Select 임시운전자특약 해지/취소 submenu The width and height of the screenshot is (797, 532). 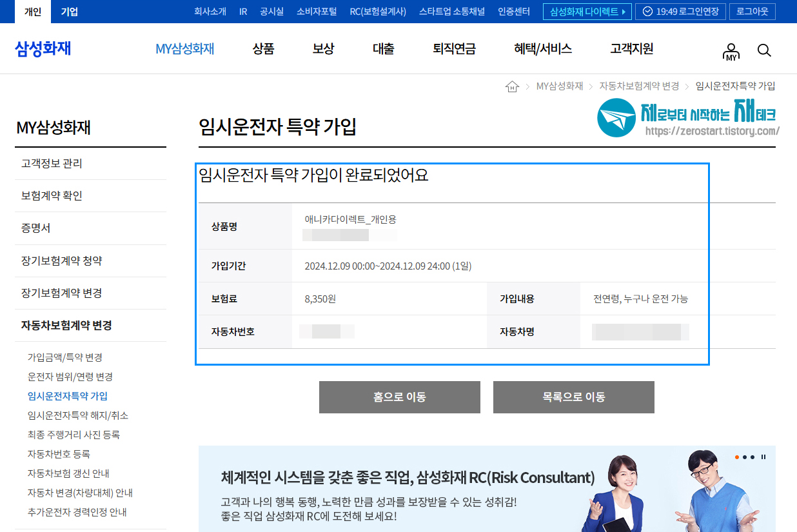78,415
